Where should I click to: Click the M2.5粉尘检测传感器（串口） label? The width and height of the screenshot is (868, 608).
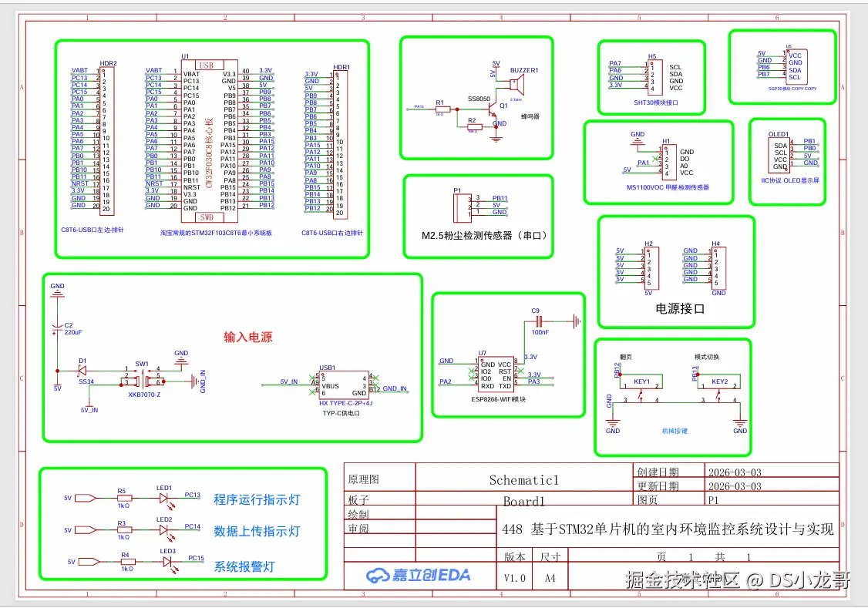[x=486, y=236]
